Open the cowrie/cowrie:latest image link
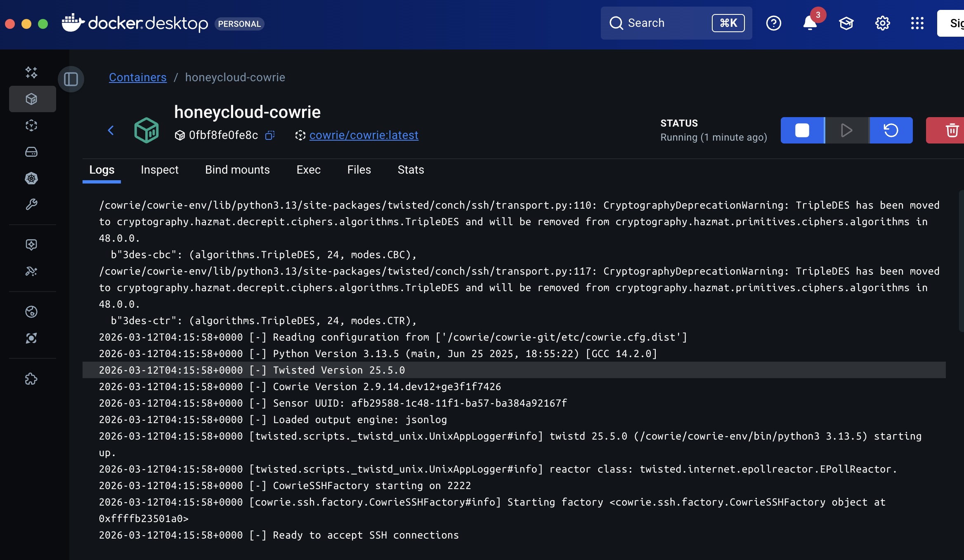 364,135
